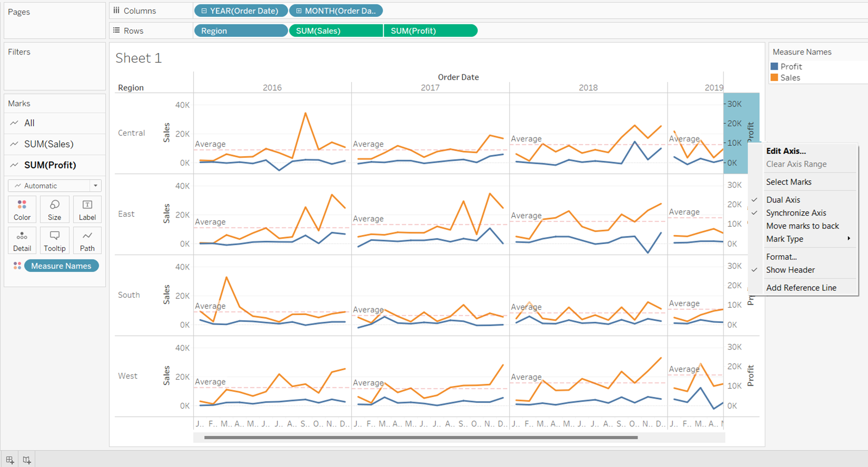Click the Label marks card icon
Viewport: 868px width, 467px height.
coord(87,209)
